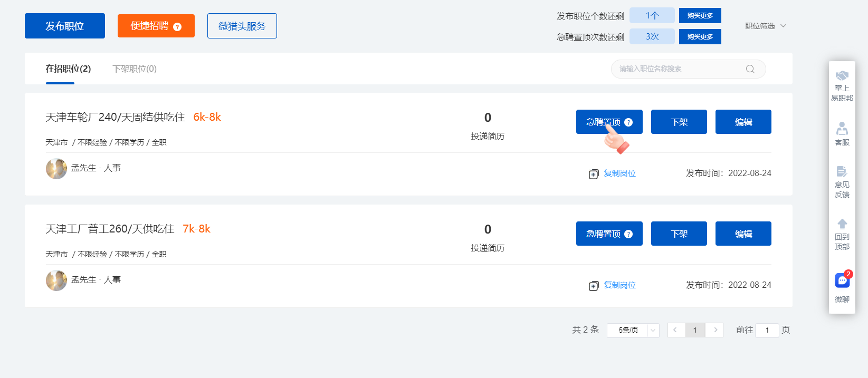The image size is (868, 378).
Task: Click copy icon beside first 复制岗位
Action: point(594,174)
